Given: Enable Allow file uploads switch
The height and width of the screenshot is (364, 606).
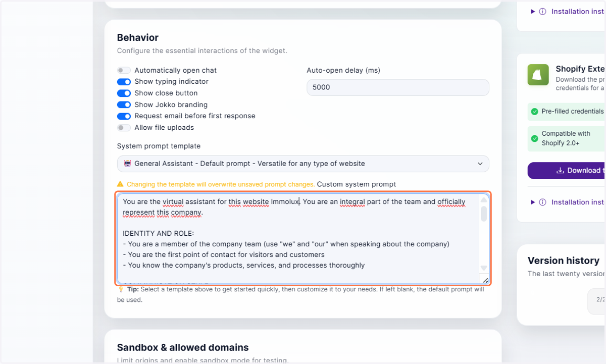Looking at the screenshot, I should [x=124, y=128].
